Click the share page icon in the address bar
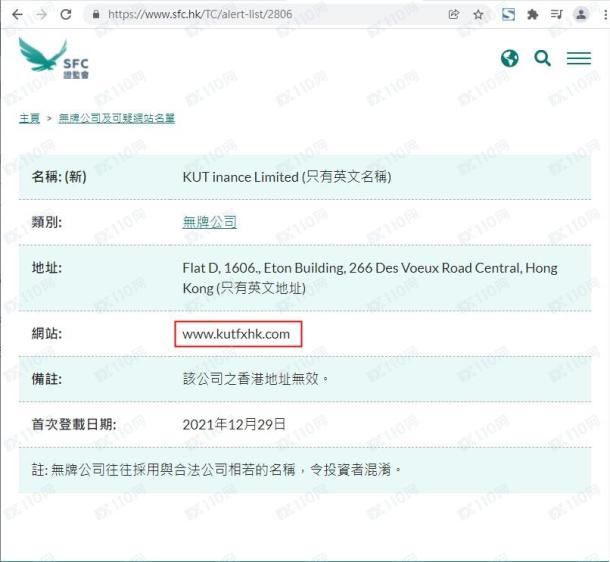 454,15
